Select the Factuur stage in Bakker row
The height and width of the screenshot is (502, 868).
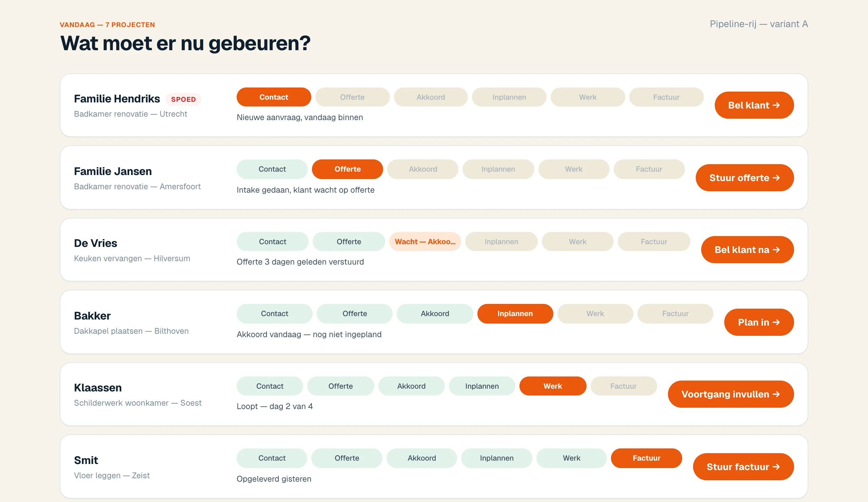[675, 313]
